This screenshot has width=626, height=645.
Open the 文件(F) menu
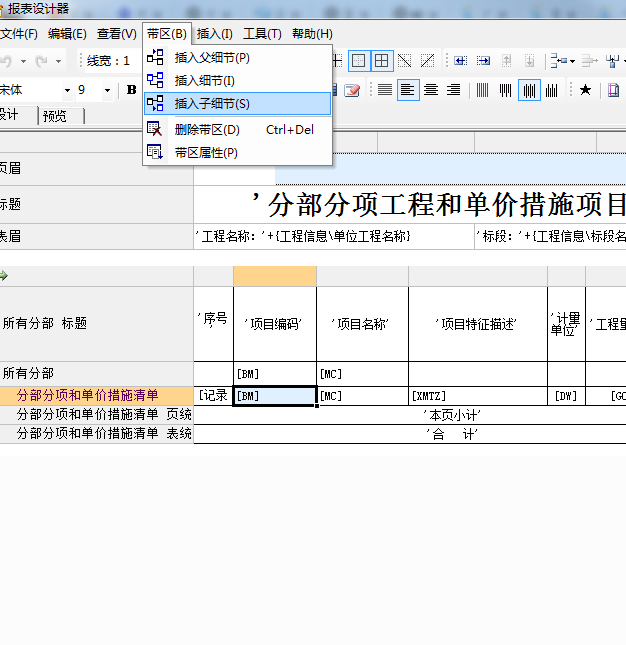pyautogui.click(x=19, y=34)
